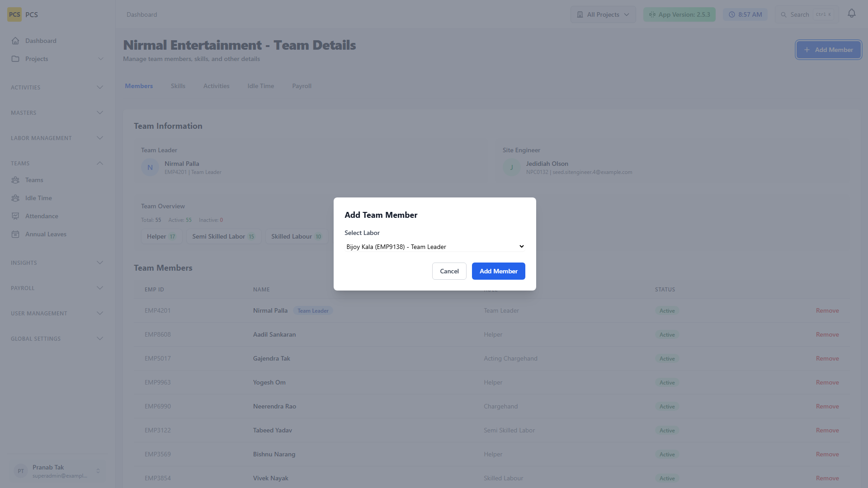The height and width of the screenshot is (488, 868).
Task: Click the building icon in All Projects
Action: (580, 14)
